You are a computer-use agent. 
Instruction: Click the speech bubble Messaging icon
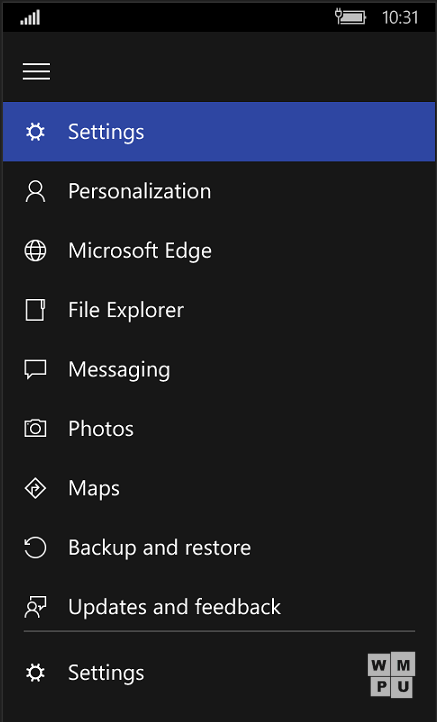point(35,370)
